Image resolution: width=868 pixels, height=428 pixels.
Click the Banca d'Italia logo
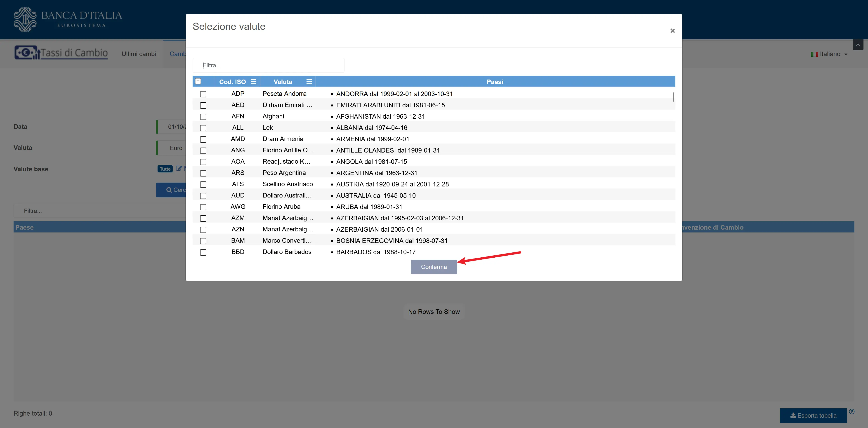pos(67,19)
